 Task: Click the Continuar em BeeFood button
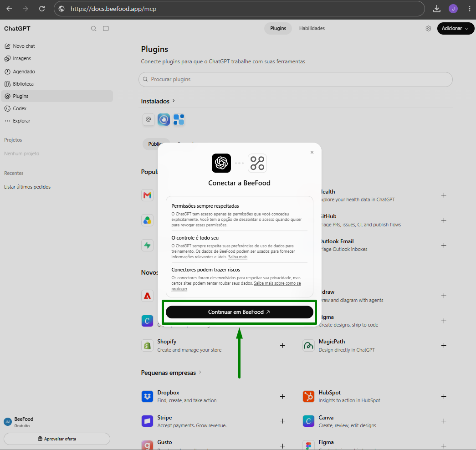(240, 312)
